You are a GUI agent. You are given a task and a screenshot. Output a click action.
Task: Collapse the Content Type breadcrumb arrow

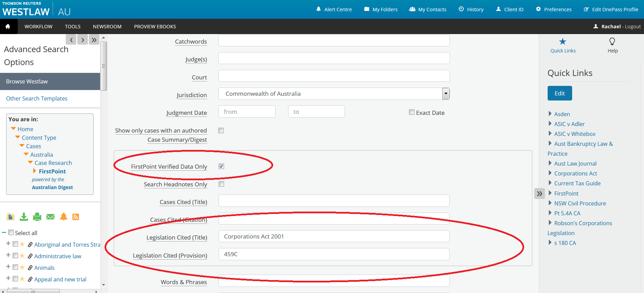(x=18, y=137)
